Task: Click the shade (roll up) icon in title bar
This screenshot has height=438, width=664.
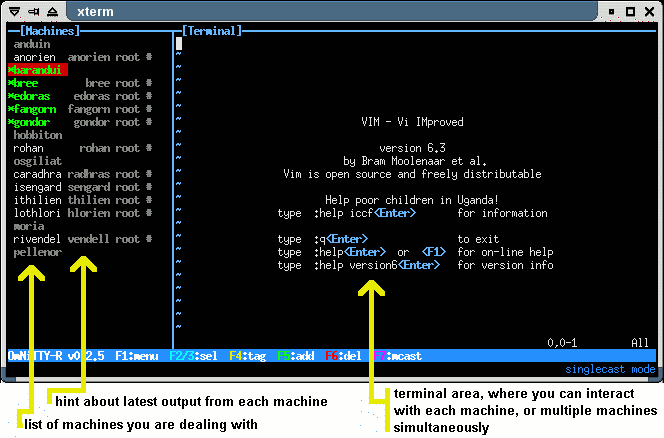Action: 53,10
